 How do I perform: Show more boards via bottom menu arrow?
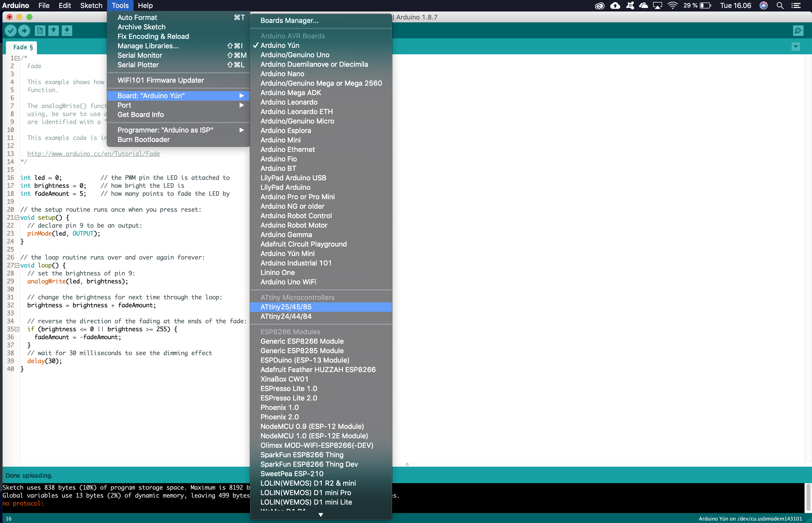(321, 515)
